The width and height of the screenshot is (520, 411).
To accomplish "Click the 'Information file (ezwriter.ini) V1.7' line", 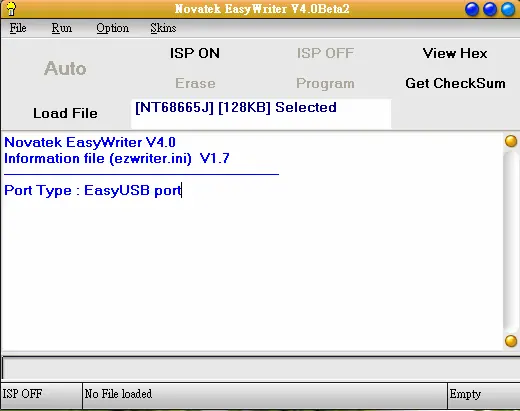I will point(117,158).
